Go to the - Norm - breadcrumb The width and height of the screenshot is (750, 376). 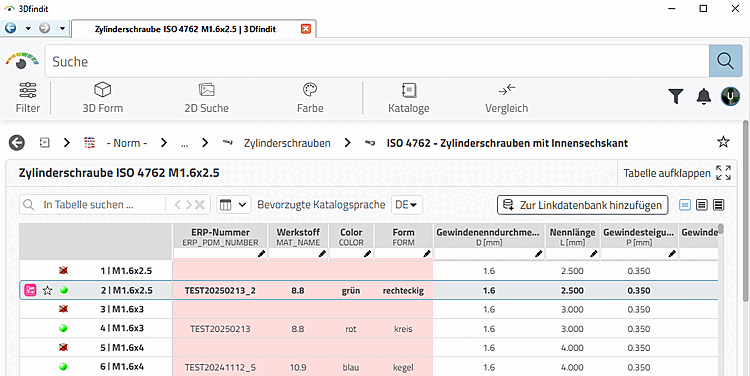click(126, 143)
